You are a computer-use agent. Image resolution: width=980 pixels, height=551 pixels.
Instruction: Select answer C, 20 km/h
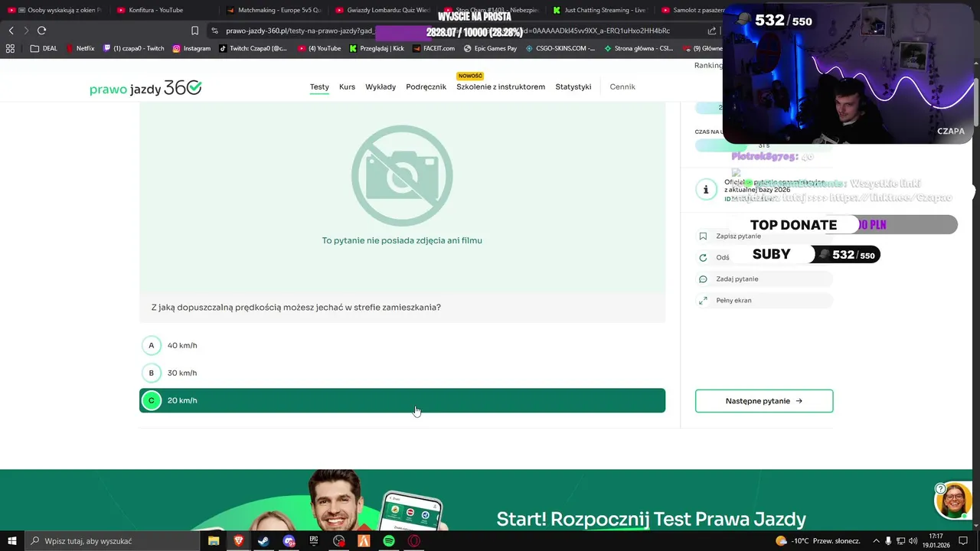(402, 401)
